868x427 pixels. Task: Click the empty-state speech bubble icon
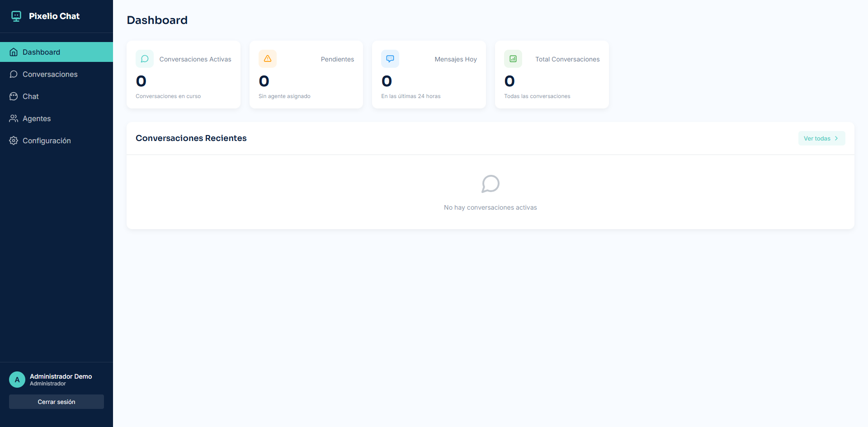click(x=491, y=184)
